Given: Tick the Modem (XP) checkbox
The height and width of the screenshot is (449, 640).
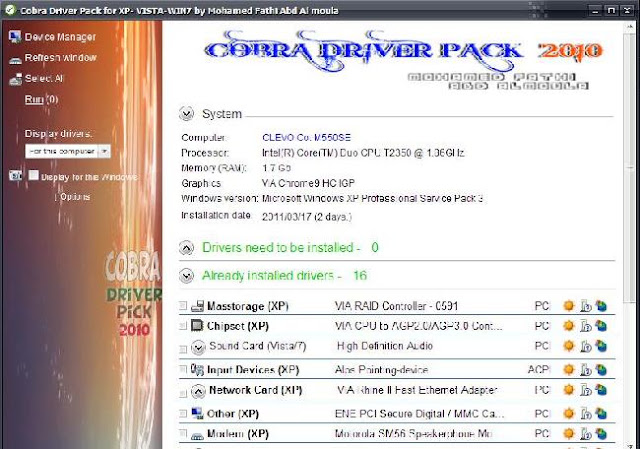Looking at the screenshot, I should (x=183, y=433).
